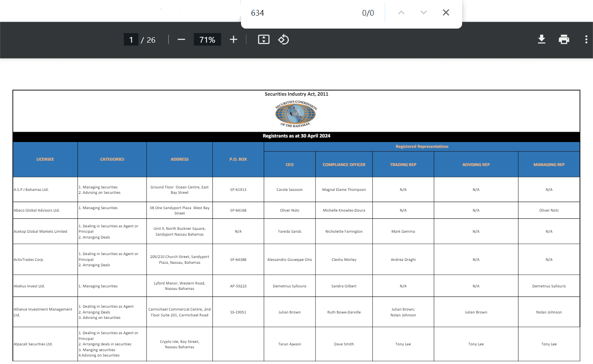Click the AP-59223 P.O. box value
Viewport: 593px width, 364px height.
pyautogui.click(x=238, y=286)
